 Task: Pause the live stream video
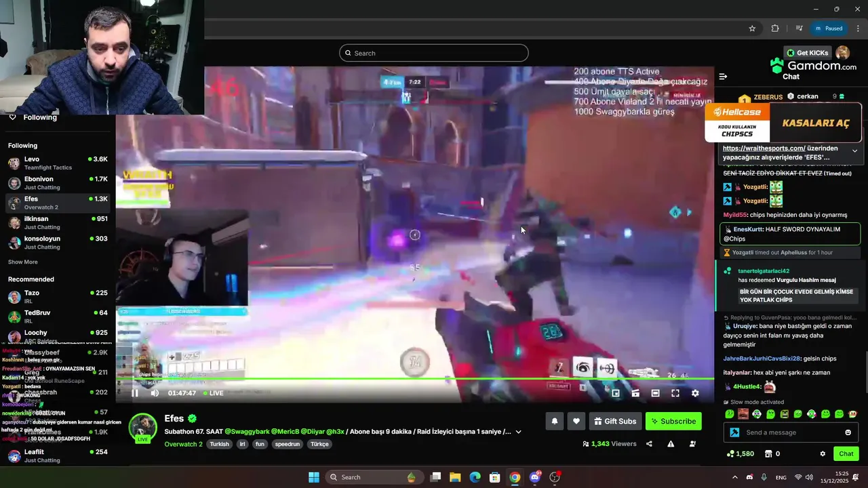click(135, 393)
